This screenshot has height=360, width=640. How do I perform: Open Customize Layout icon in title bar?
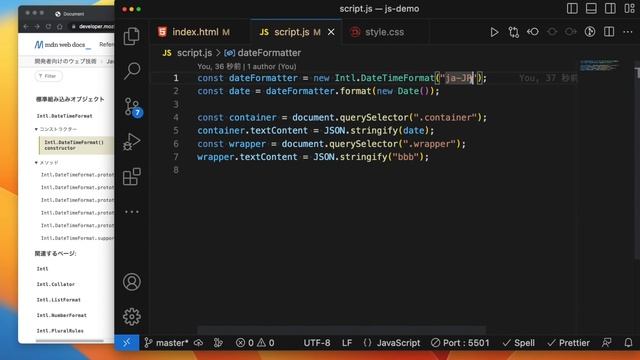click(x=629, y=9)
